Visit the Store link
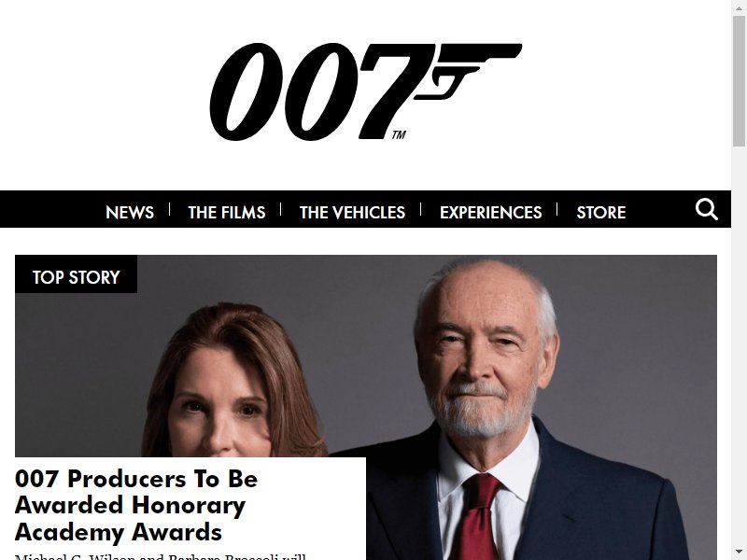Viewport: 747px width, 560px height. (600, 212)
